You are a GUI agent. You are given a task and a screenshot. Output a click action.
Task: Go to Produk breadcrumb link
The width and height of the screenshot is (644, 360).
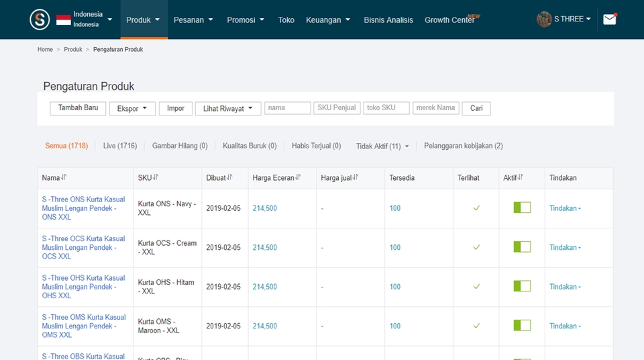[73, 50]
